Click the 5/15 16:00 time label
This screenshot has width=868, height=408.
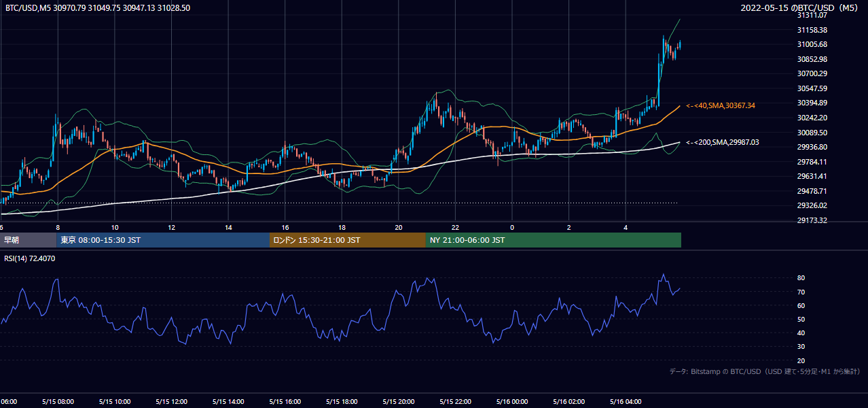[285, 401]
